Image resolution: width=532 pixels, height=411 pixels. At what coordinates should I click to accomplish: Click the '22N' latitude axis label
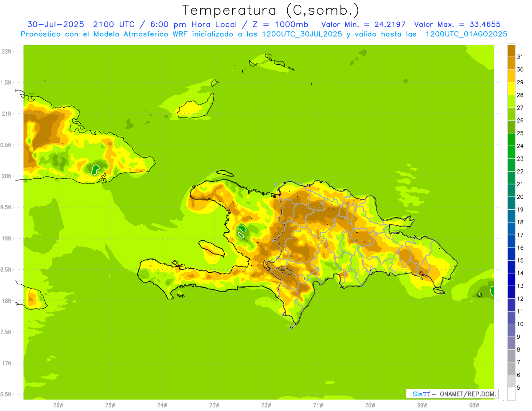pos(6,51)
